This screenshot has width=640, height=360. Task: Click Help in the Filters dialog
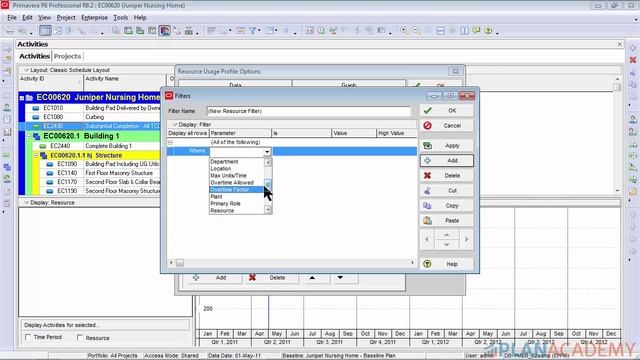[x=447, y=264]
